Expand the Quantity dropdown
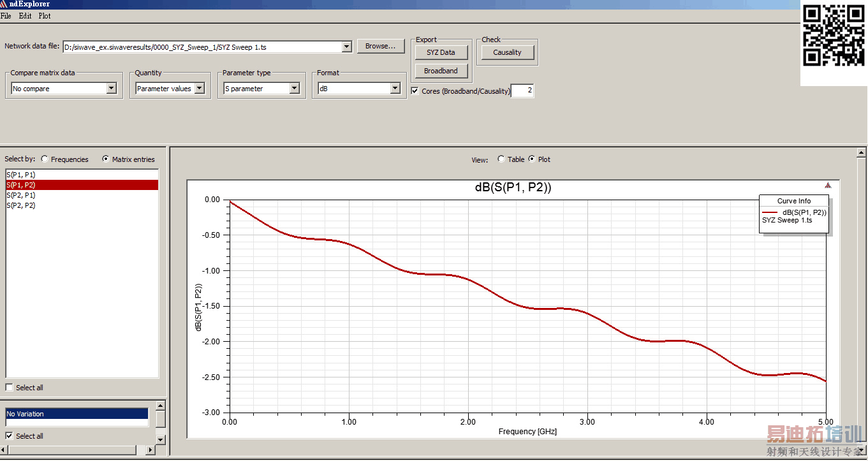 point(200,89)
